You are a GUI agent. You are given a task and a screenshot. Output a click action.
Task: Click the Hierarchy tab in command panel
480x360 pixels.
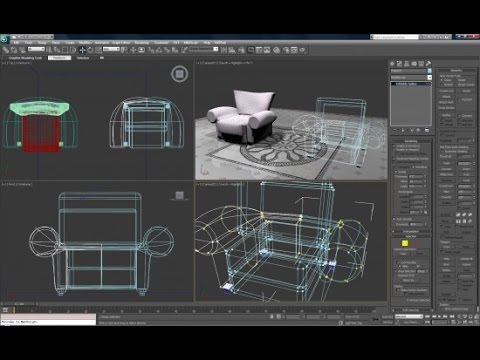click(x=407, y=63)
